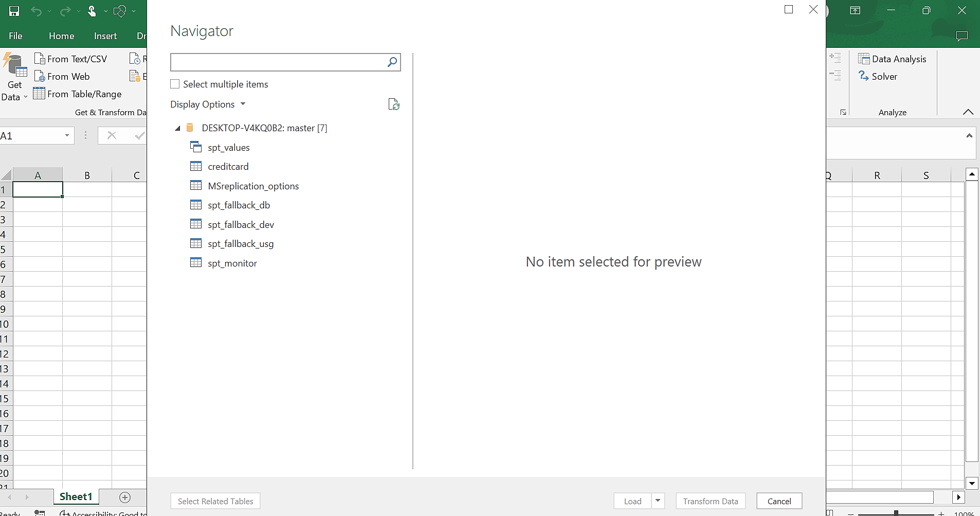Click the zoom slider handle
The image size is (980, 516).
tap(896, 513)
